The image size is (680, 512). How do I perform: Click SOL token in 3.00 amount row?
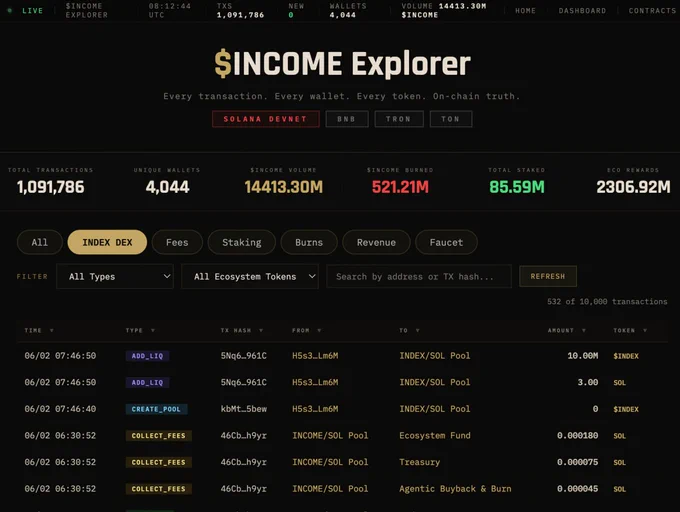(619, 383)
